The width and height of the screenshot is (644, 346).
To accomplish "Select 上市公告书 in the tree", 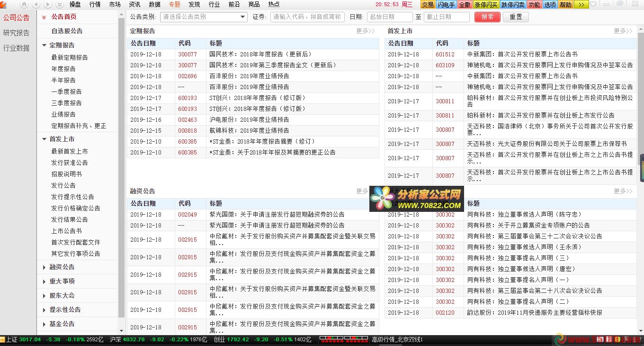I will click(66, 231).
